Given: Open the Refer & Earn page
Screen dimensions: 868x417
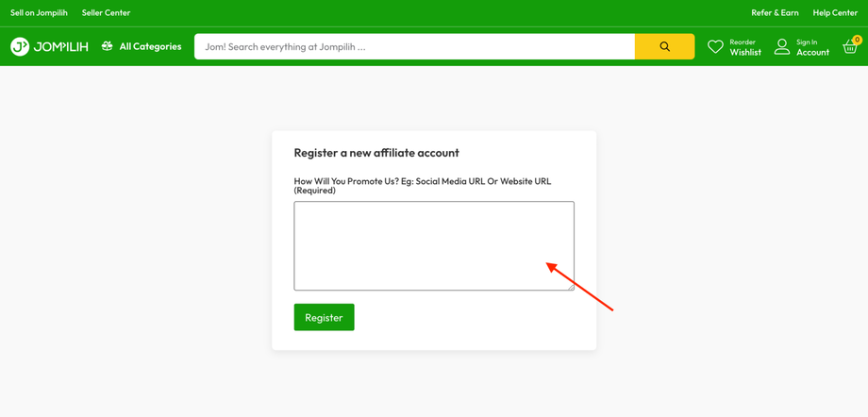Looking at the screenshot, I should tap(775, 12).
